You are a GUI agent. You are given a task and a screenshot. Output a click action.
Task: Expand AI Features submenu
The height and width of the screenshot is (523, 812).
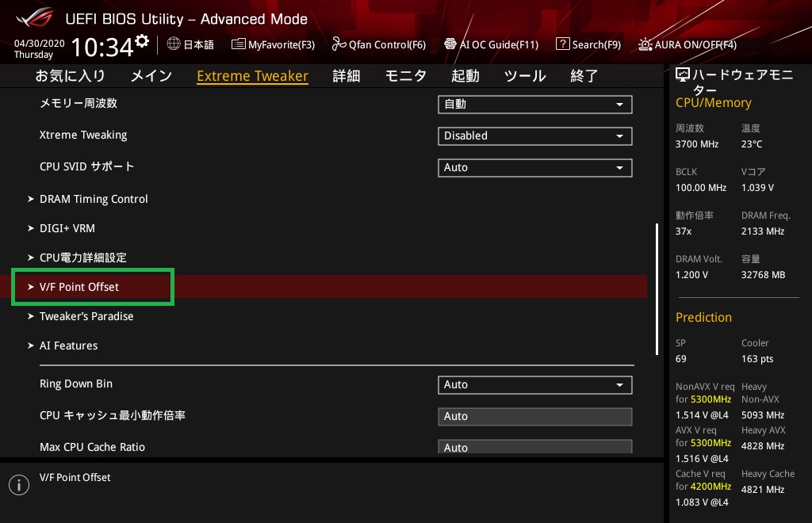pyautogui.click(x=68, y=345)
